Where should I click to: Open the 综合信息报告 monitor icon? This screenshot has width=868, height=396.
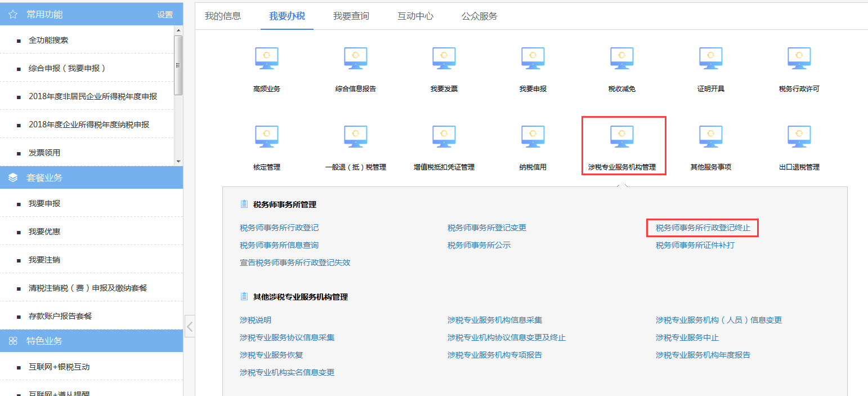tap(355, 59)
